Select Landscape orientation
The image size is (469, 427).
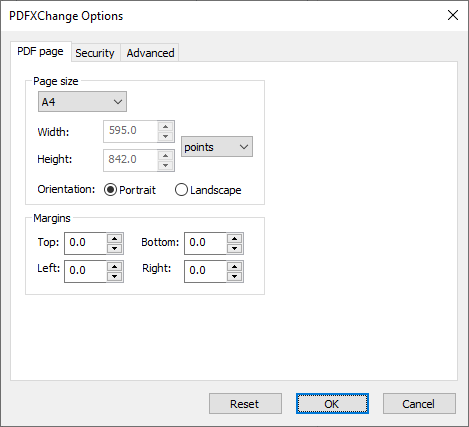[208, 190]
